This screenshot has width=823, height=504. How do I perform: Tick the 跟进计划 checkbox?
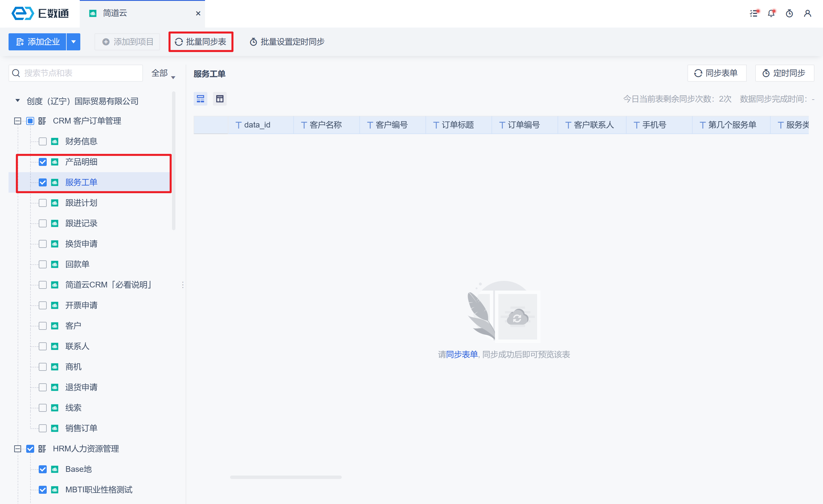(43, 203)
